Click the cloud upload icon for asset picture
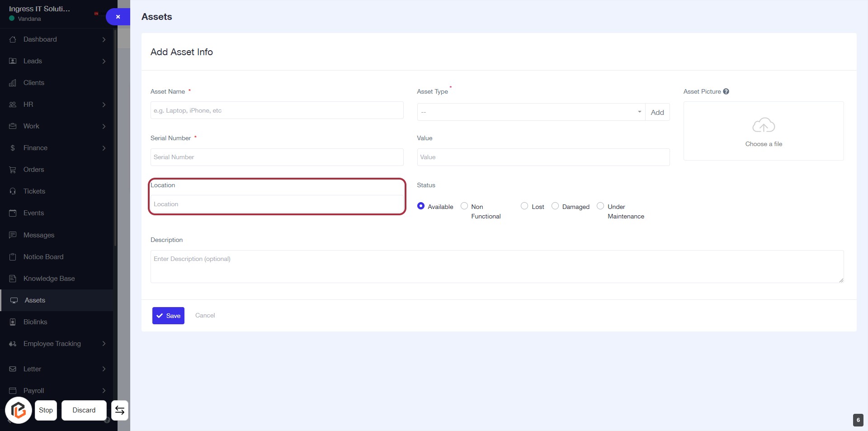The height and width of the screenshot is (431, 868). click(763, 125)
